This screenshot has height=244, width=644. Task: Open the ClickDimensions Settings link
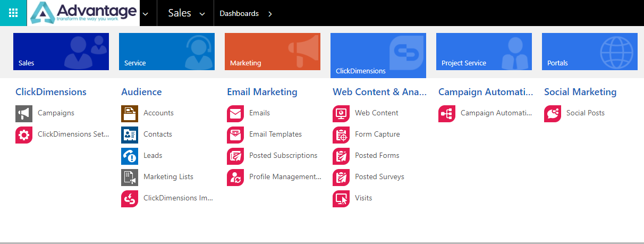[73, 134]
